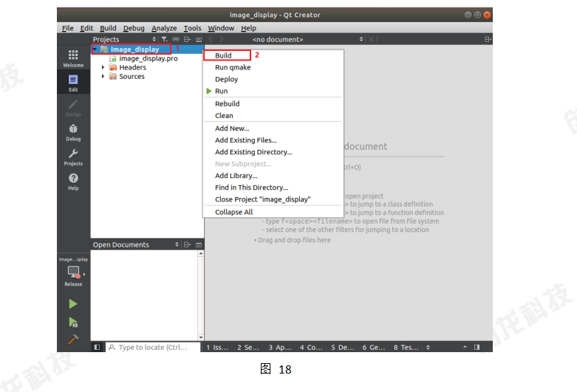The height and width of the screenshot is (392, 577).
Task: Open the 4 Compile Output pane
Action: click(311, 347)
